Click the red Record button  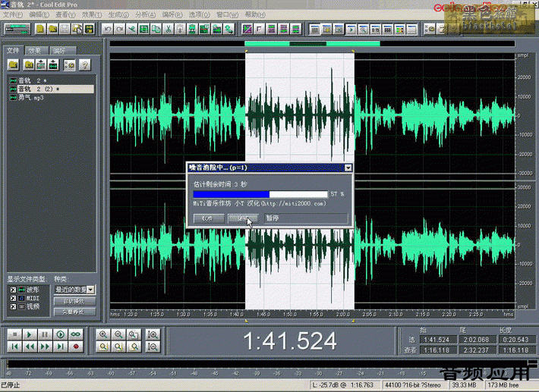pyautogui.click(x=76, y=347)
